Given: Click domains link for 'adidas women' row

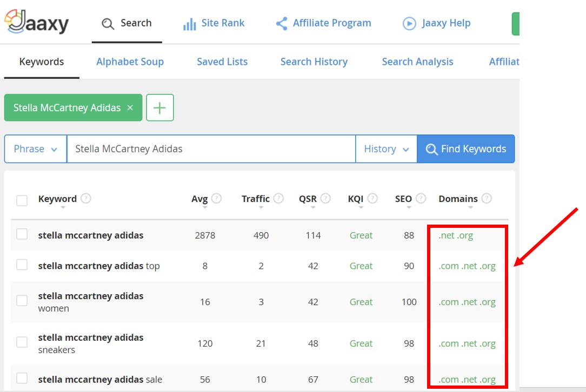Looking at the screenshot, I should (x=467, y=302).
